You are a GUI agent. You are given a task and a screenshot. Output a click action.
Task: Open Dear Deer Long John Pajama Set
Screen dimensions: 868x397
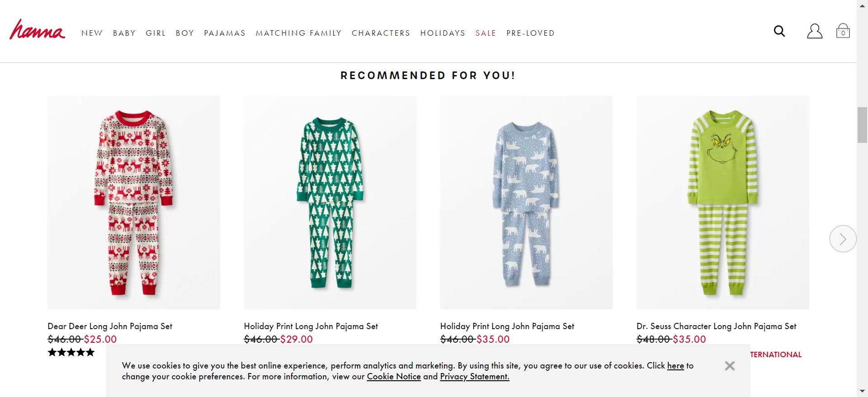coord(110,326)
